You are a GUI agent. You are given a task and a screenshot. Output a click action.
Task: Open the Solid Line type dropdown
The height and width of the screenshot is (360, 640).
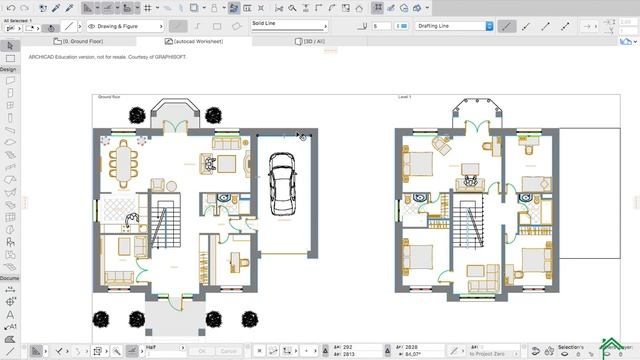[x=289, y=26]
